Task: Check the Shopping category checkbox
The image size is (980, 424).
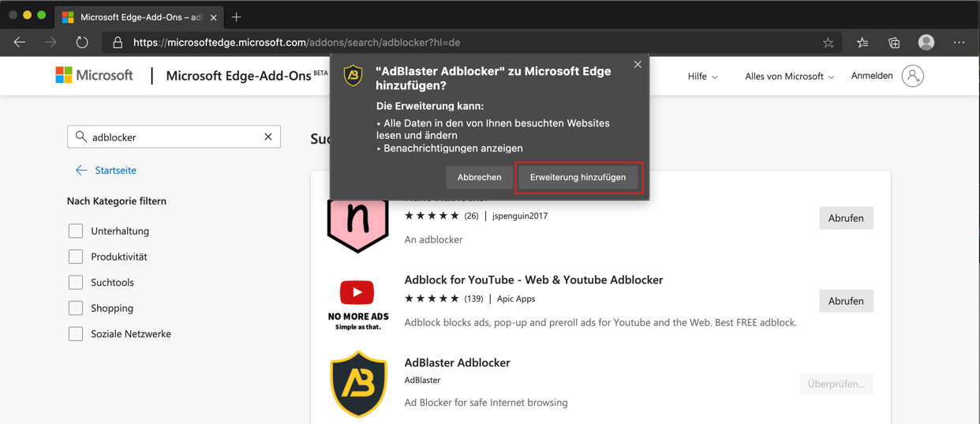Action: (76, 308)
